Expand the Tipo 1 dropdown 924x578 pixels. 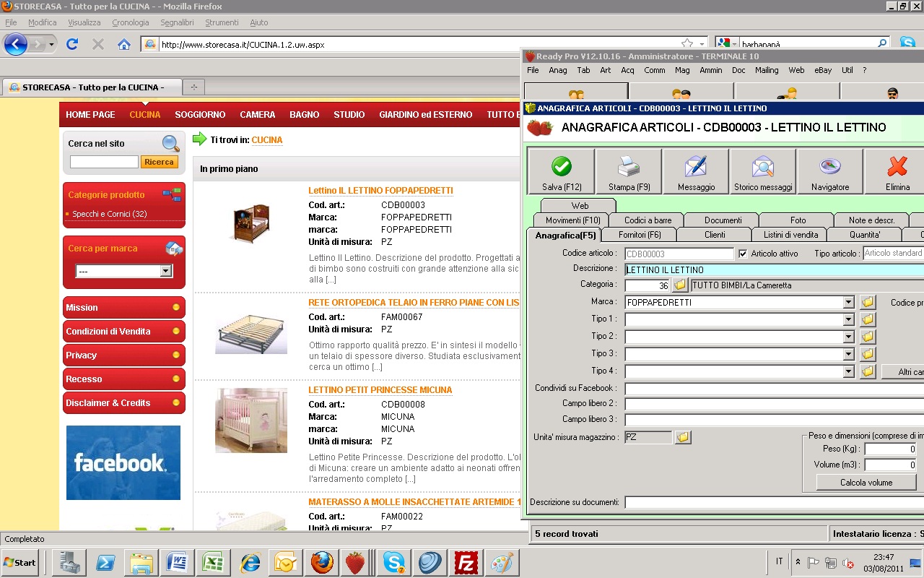click(848, 319)
